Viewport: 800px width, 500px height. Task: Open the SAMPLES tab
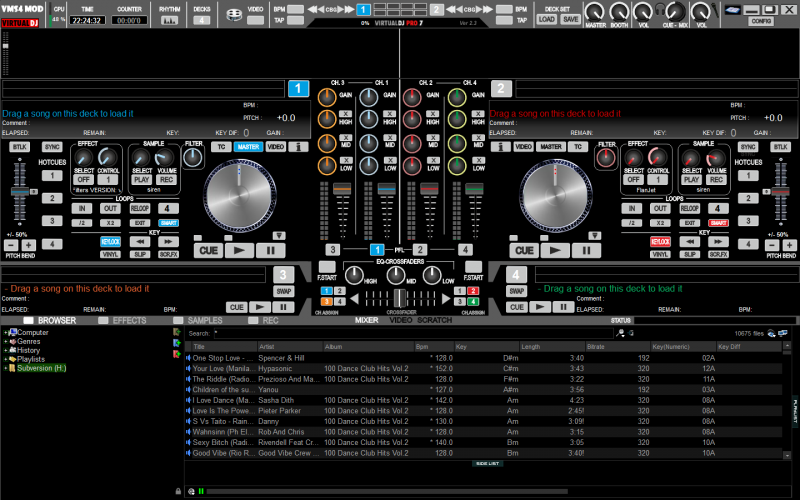(205, 320)
